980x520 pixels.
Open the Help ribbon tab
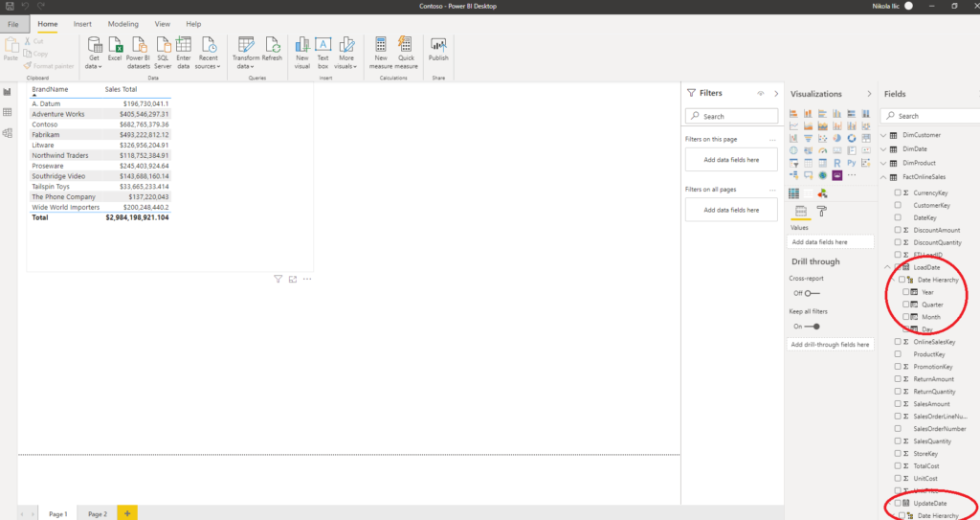coord(193,24)
